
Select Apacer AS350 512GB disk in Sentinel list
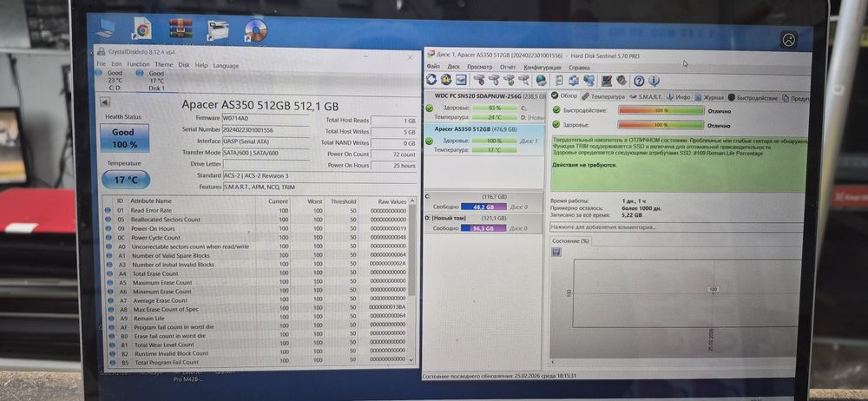(484, 139)
